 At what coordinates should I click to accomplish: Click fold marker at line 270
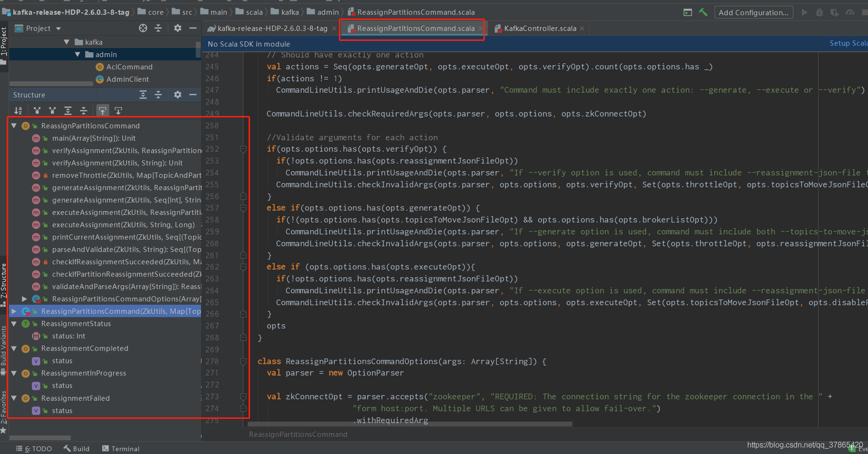pos(243,361)
